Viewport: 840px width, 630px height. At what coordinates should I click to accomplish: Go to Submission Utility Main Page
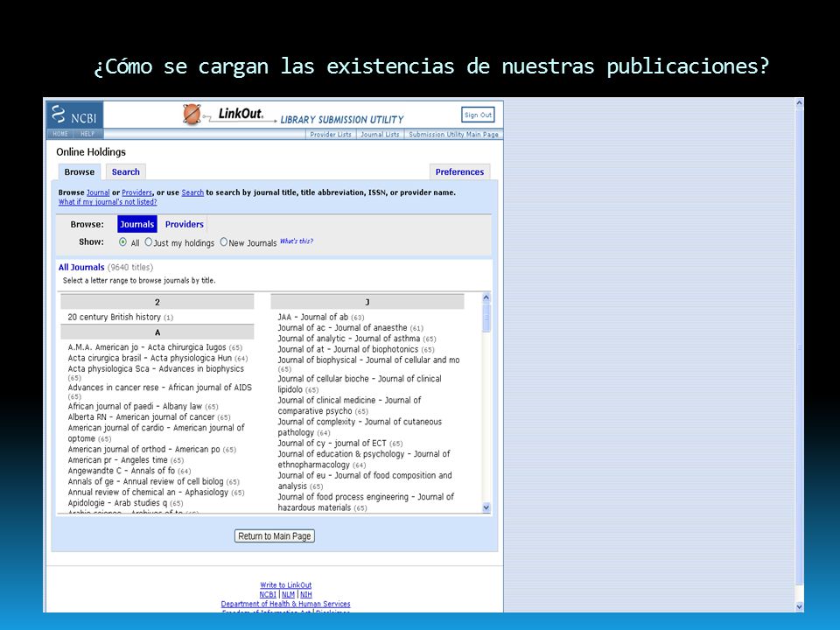click(x=453, y=135)
